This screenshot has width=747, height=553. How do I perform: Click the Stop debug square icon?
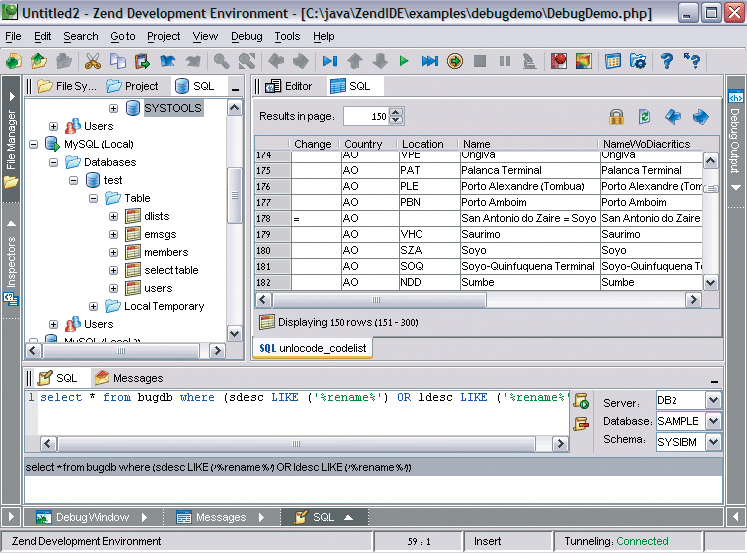480,61
